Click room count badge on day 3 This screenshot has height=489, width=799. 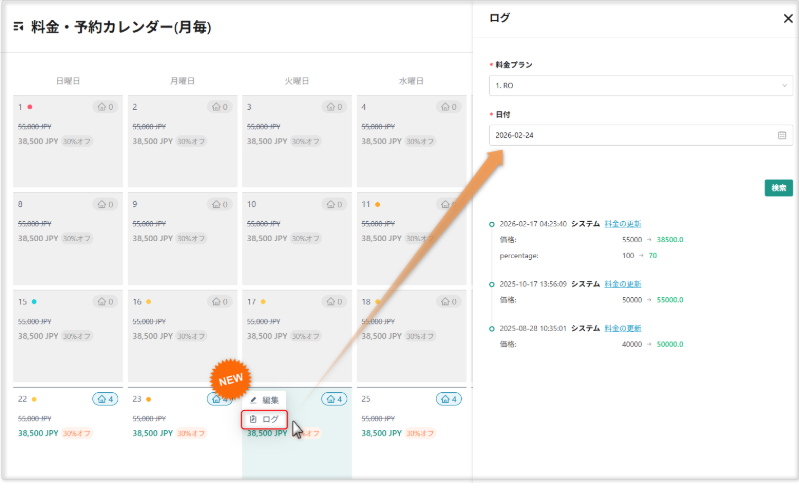tap(334, 107)
